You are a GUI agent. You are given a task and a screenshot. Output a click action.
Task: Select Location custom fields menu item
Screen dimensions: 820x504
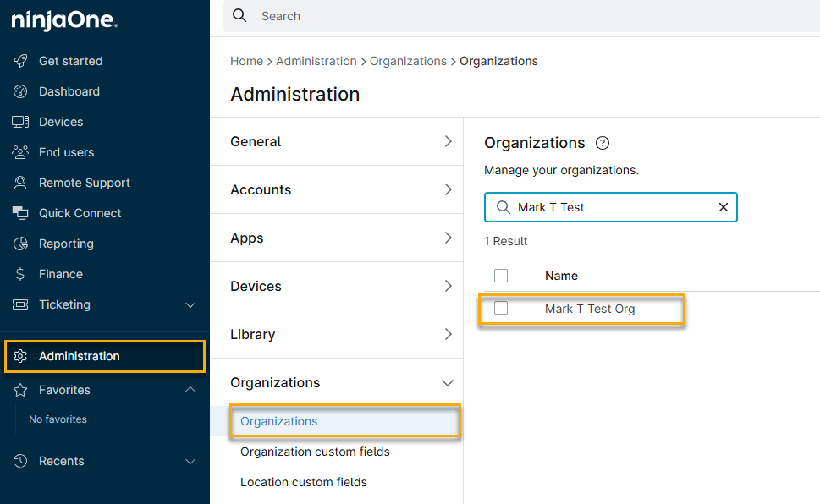tap(304, 482)
